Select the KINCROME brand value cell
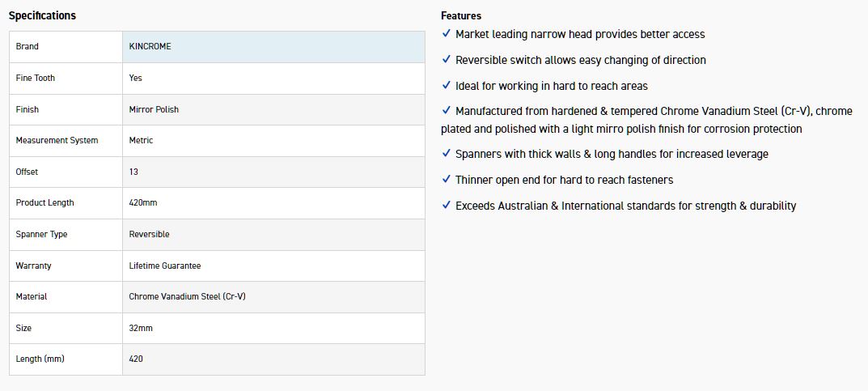868x391 pixels. point(150,47)
